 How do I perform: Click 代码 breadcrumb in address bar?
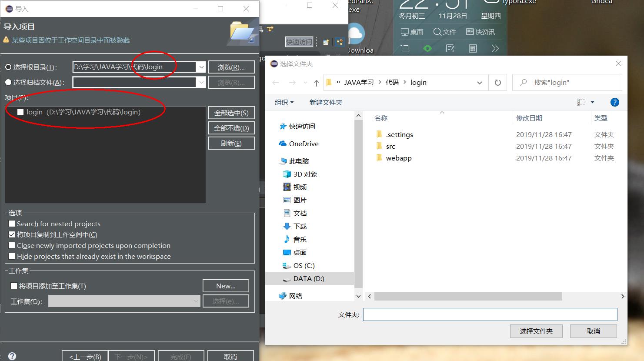(392, 83)
